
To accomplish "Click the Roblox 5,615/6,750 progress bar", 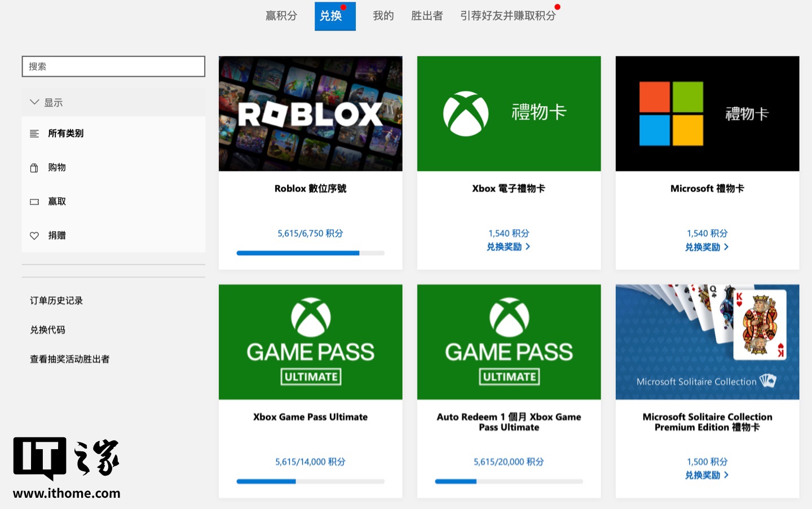I will [311, 253].
